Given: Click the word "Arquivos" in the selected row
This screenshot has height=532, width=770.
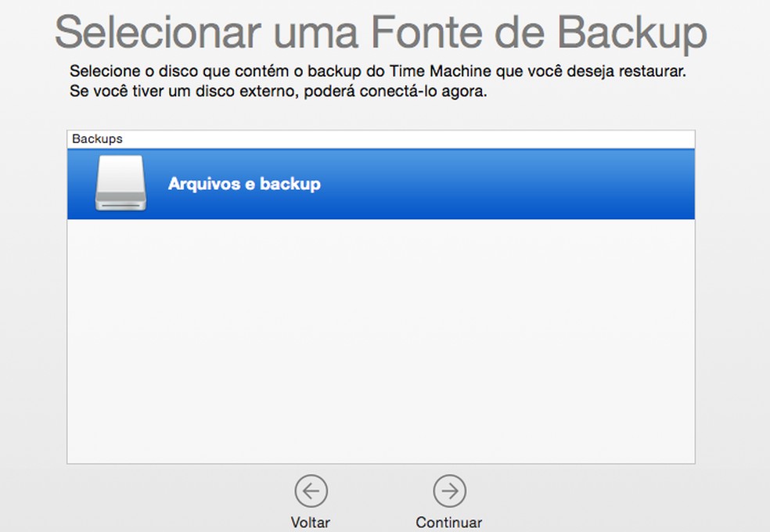Looking at the screenshot, I should click(200, 185).
